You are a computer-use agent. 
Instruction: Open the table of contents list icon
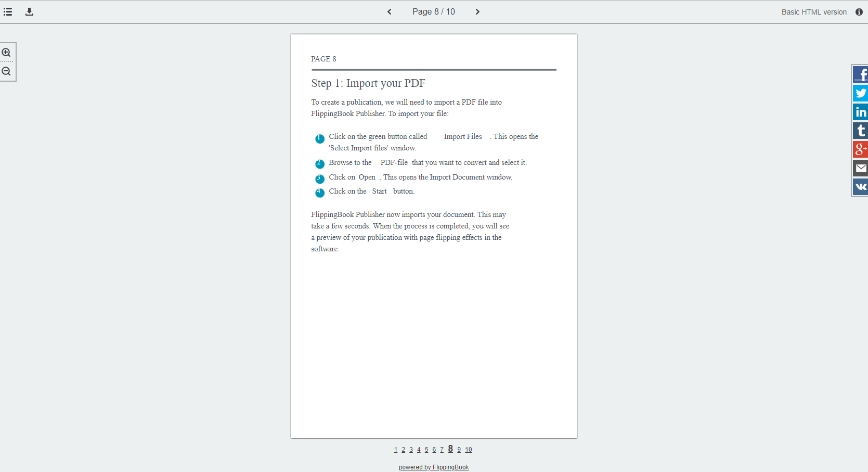click(8, 11)
